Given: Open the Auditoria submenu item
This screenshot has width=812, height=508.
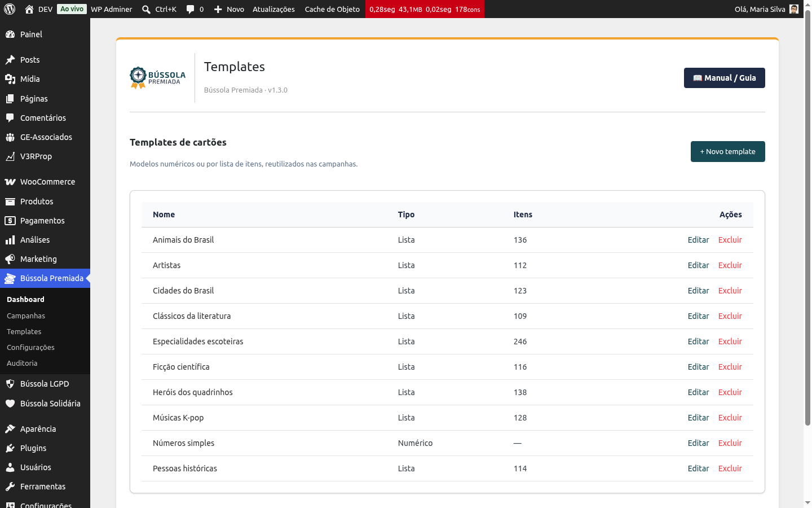Looking at the screenshot, I should (22, 364).
